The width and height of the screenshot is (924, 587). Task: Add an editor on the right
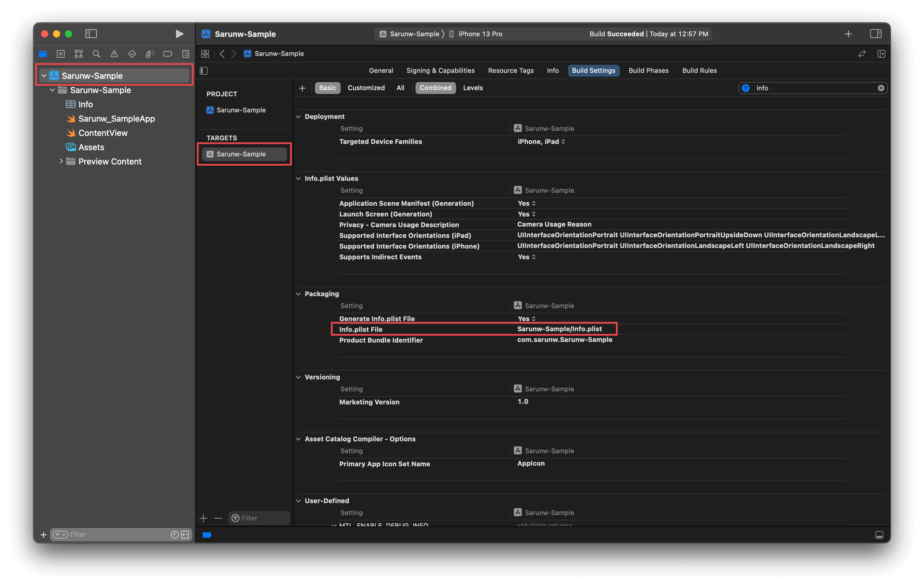(881, 54)
